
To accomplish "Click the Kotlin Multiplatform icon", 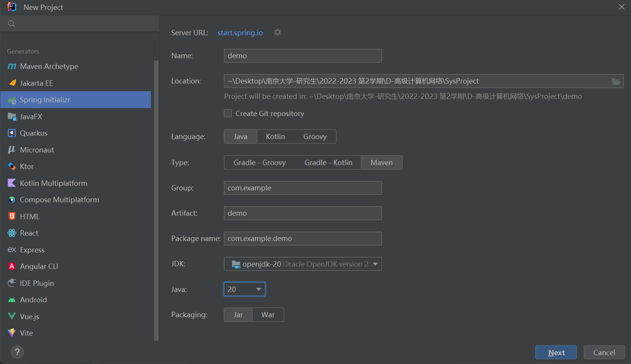I will tap(12, 183).
